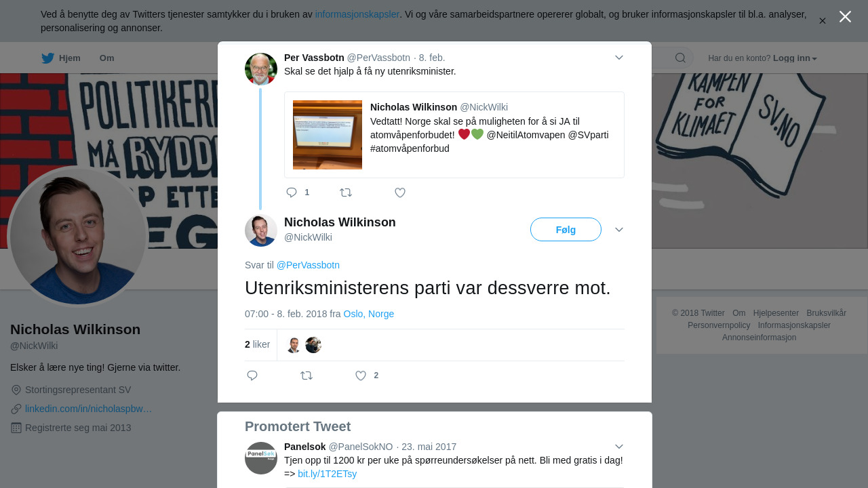Viewport: 868px width, 488px height.
Task: Follow Nicholas Wilkinson with Følg button
Action: (x=566, y=230)
